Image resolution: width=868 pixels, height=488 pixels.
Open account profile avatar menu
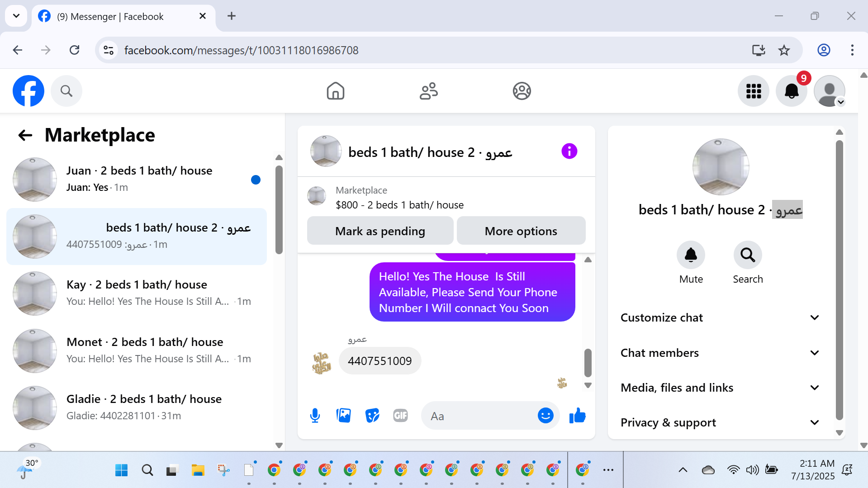tap(830, 91)
